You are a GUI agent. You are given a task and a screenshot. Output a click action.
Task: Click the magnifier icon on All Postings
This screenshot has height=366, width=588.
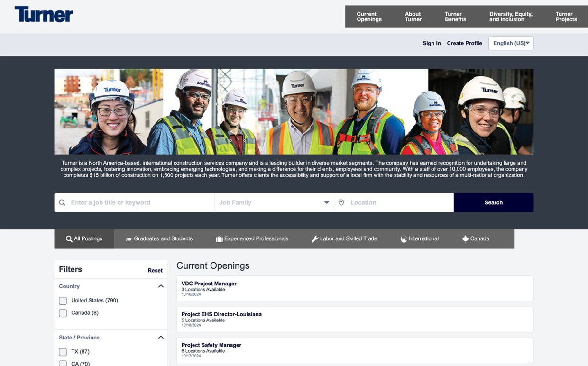[x=69, y=239]
